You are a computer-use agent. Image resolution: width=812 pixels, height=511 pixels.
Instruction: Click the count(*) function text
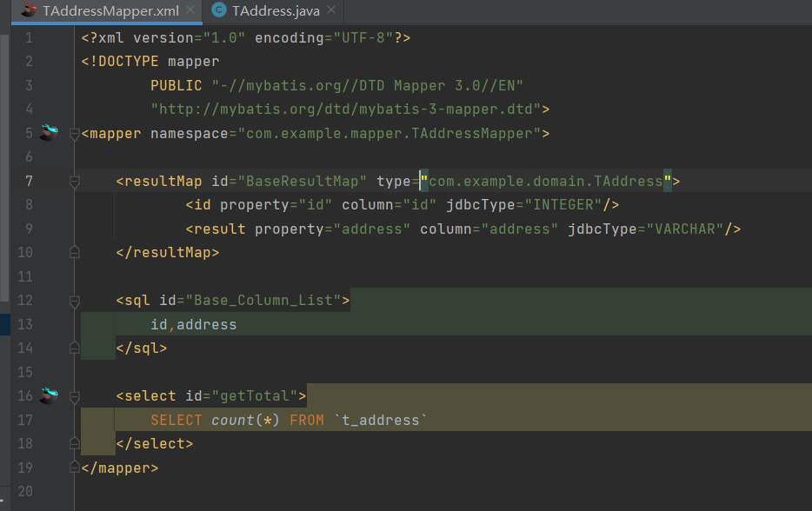pos(245,420)
